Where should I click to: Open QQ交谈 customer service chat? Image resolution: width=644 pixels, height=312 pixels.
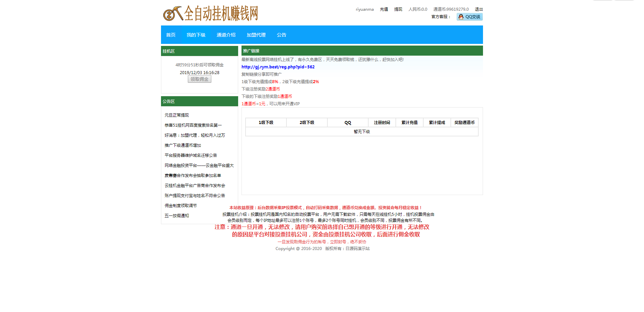(469, 17)
